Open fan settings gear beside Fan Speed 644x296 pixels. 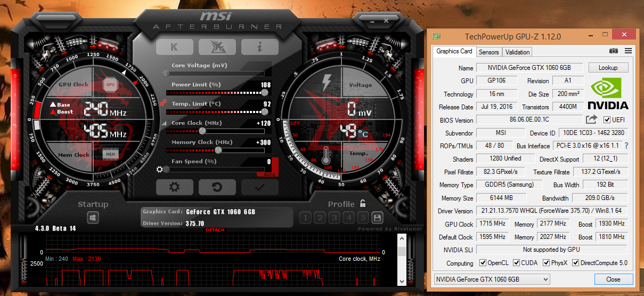[159, 170]
